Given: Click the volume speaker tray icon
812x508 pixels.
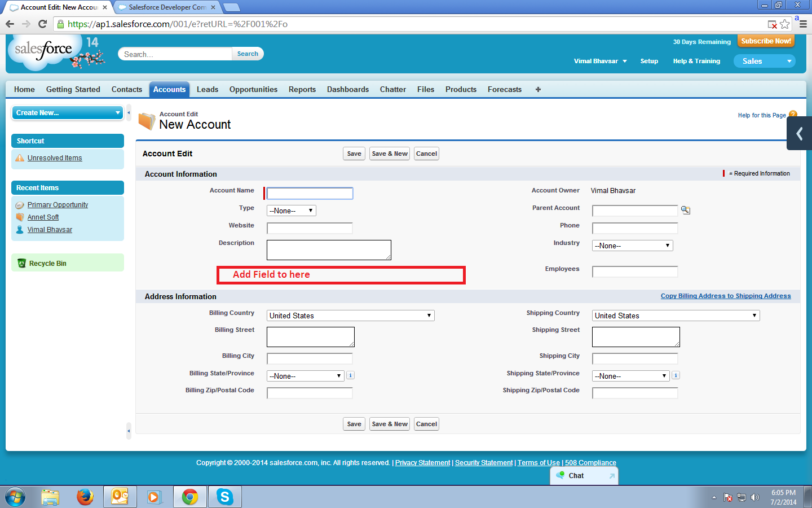Looking at the screenshot, I should [755, 497].
